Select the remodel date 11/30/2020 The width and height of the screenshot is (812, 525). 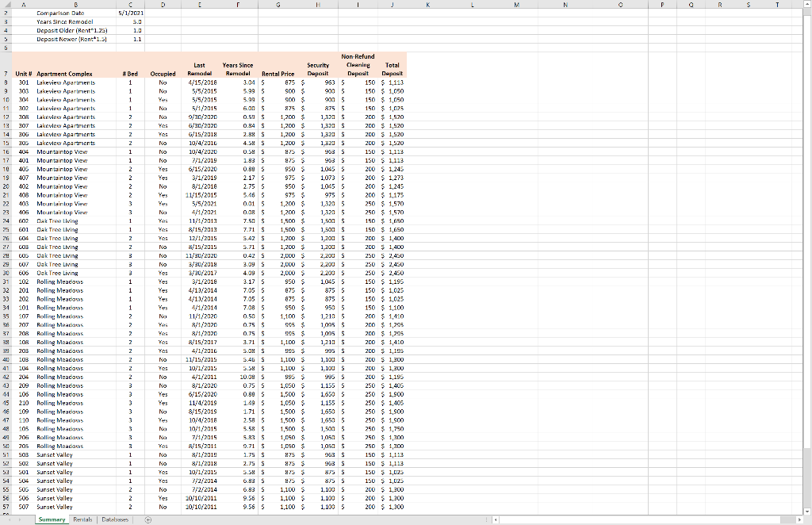coord(200,256)
